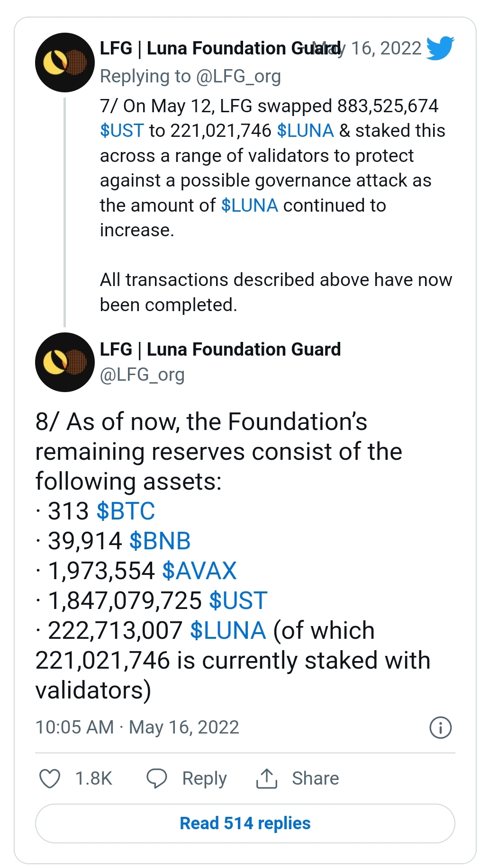This screenshot has width=489, height=868.
Task: Click main tweet author name LFG | Luna Foundation Guard
Action: [220, 349]
